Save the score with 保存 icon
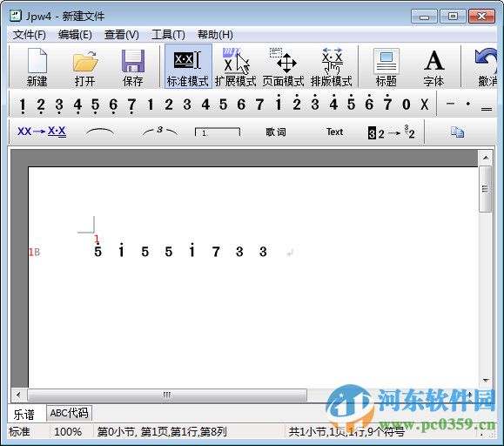 [x=133, y=67]
